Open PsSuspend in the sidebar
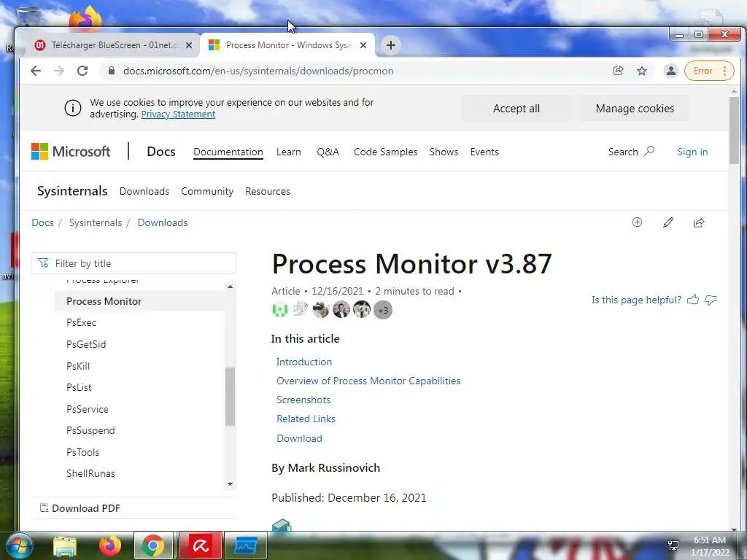 tap(90, 430)
